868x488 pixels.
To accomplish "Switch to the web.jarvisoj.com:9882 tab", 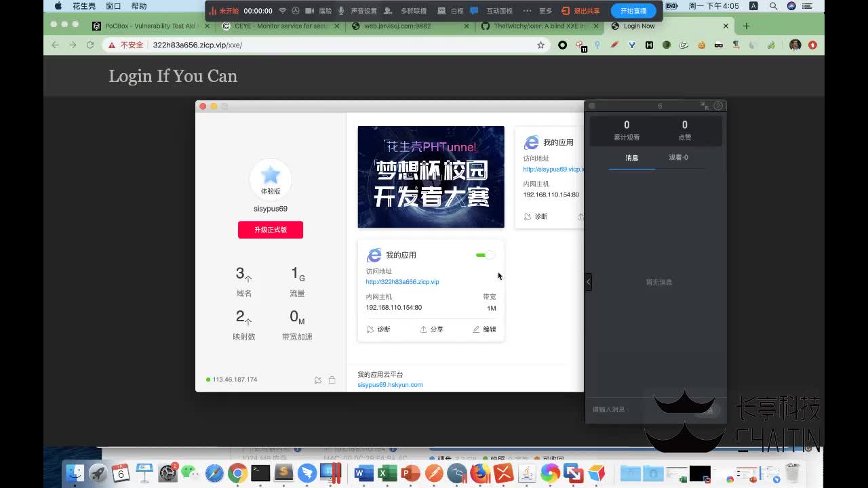I will 410,26.
